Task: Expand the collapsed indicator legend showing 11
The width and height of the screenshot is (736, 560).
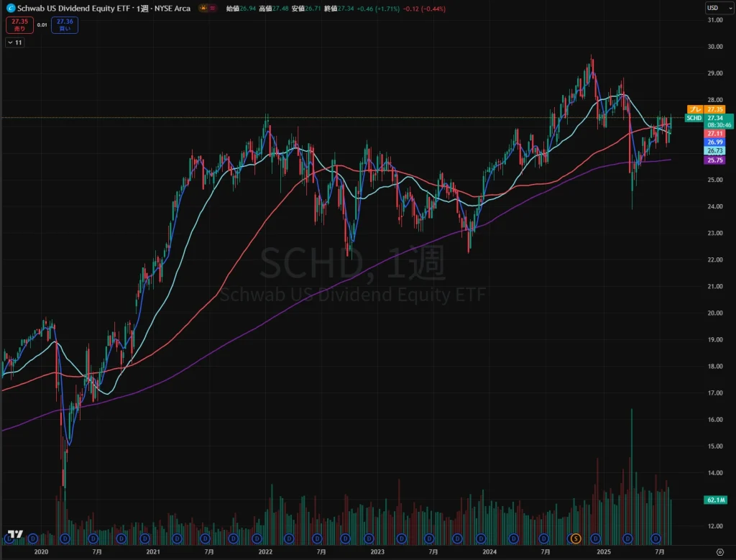Action: 14,43
